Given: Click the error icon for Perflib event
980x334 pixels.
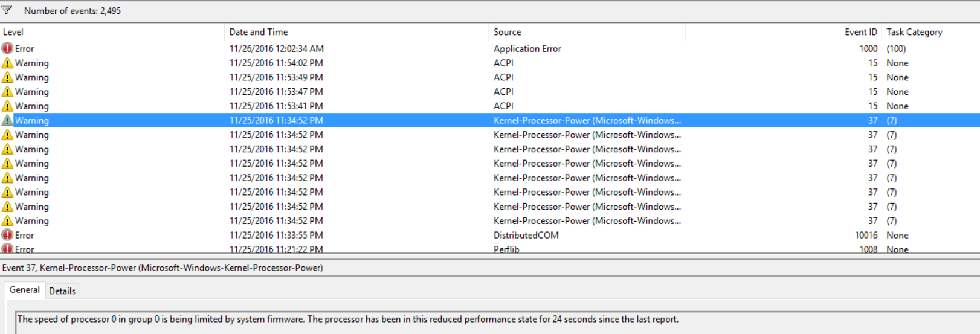Looking at the screenshot, I should coord(7,249).
